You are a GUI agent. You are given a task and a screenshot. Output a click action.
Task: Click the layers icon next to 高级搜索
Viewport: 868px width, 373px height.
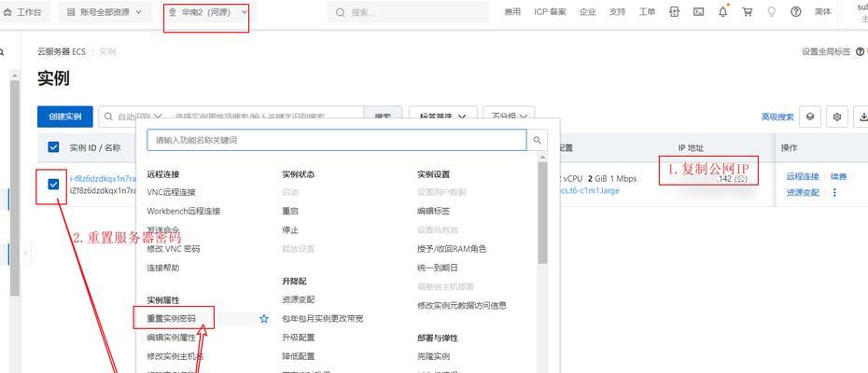point(810,117)
